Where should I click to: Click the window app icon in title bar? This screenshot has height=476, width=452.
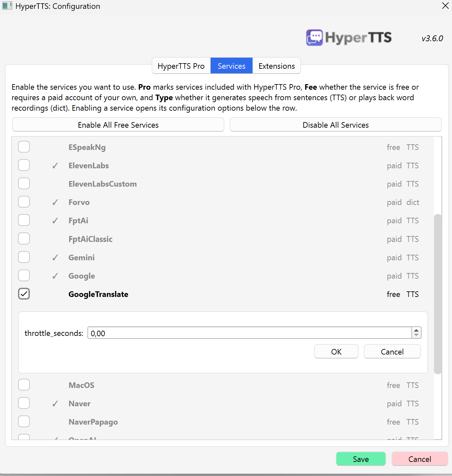[x=7, y=6]
